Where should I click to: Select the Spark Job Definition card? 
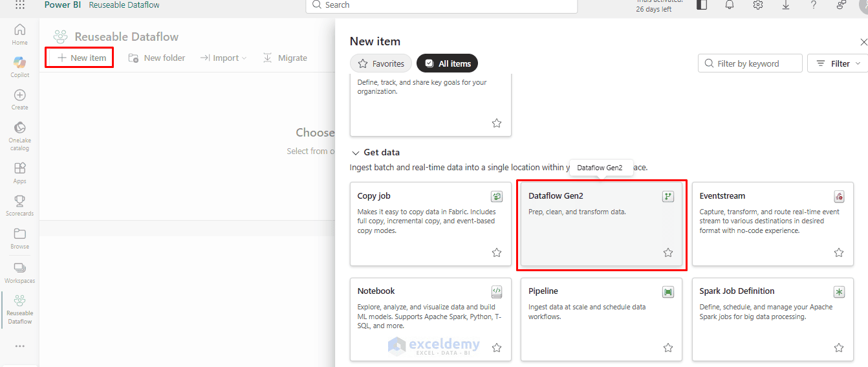tap(773, 319)
